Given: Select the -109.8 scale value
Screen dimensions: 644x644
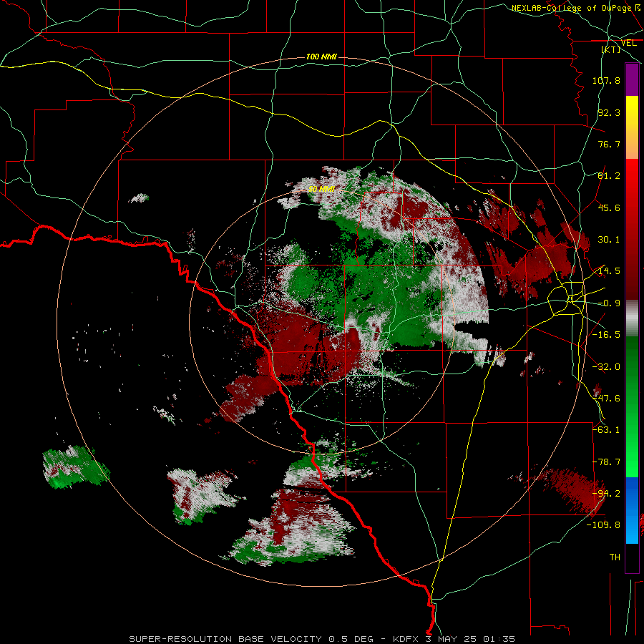Looking at the screenshot, I should point(604,525).
